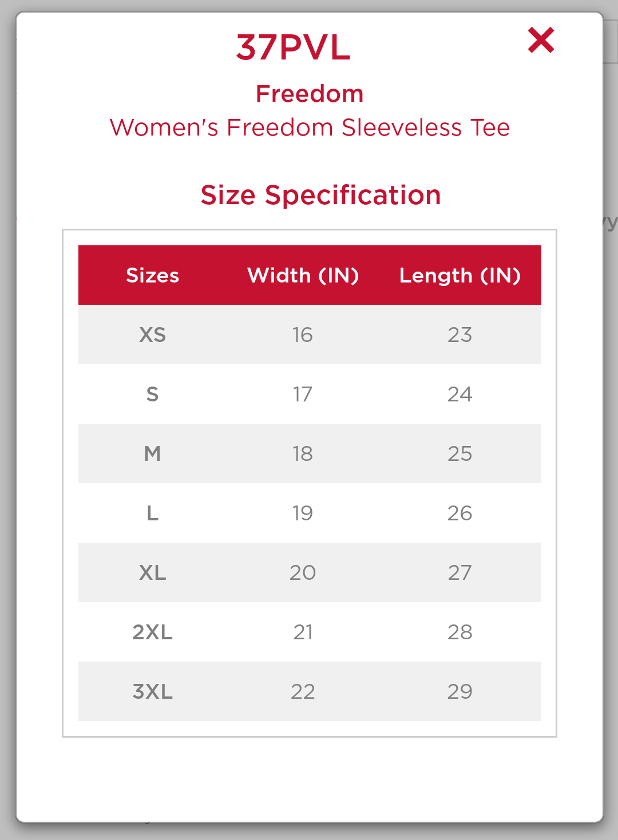This screenshot has width=618, height=840.
Task: Click the Width (IN) column header
Action: point(303,276)
